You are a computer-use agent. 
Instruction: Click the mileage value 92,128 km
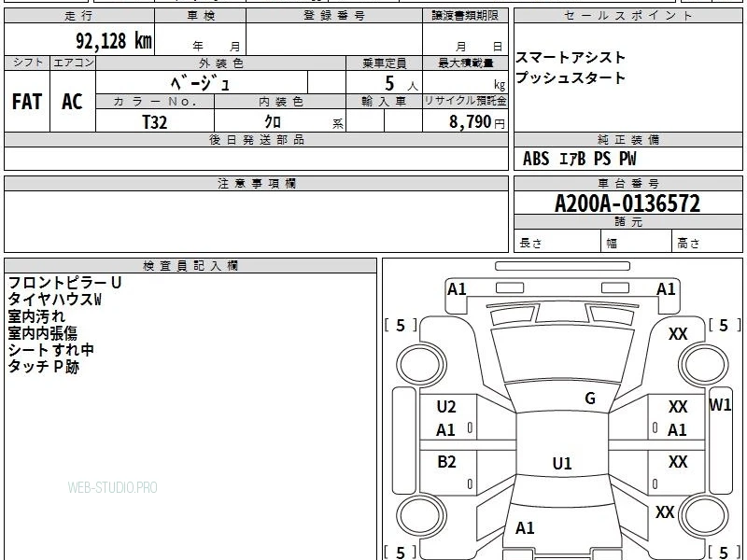[114, 41]
